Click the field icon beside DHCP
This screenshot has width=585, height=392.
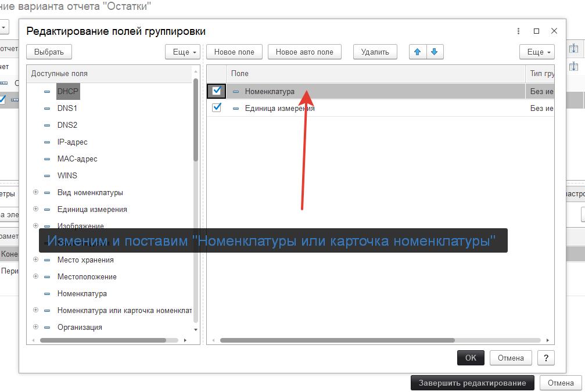click(x=47, y=92)
